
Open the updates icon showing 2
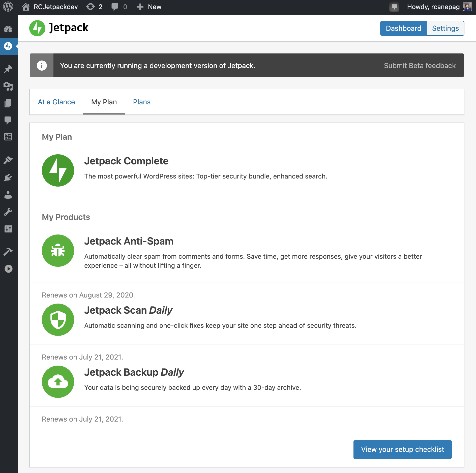click(x=95, y=7)
